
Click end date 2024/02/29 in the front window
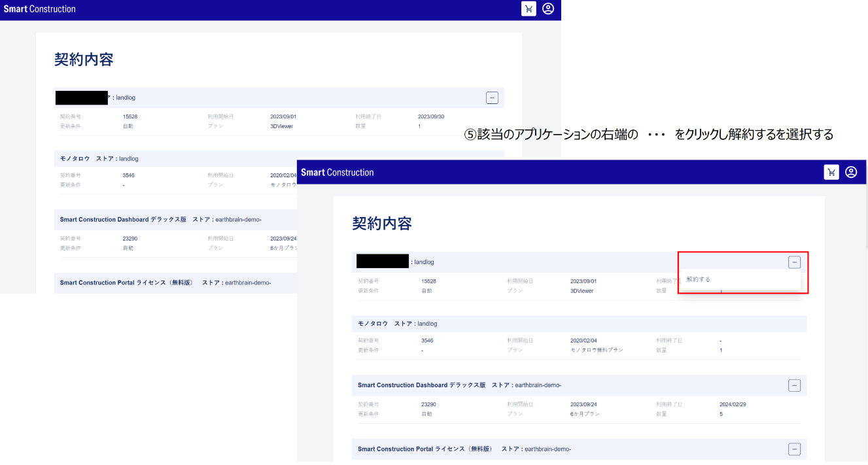click(733, 404)
